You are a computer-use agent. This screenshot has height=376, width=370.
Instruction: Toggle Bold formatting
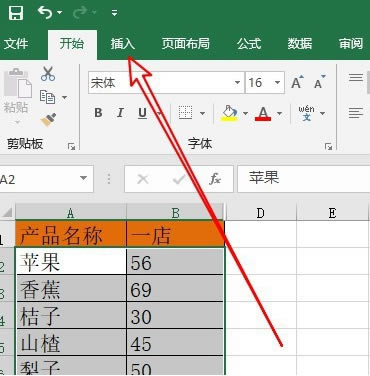[x=98, y=113]
